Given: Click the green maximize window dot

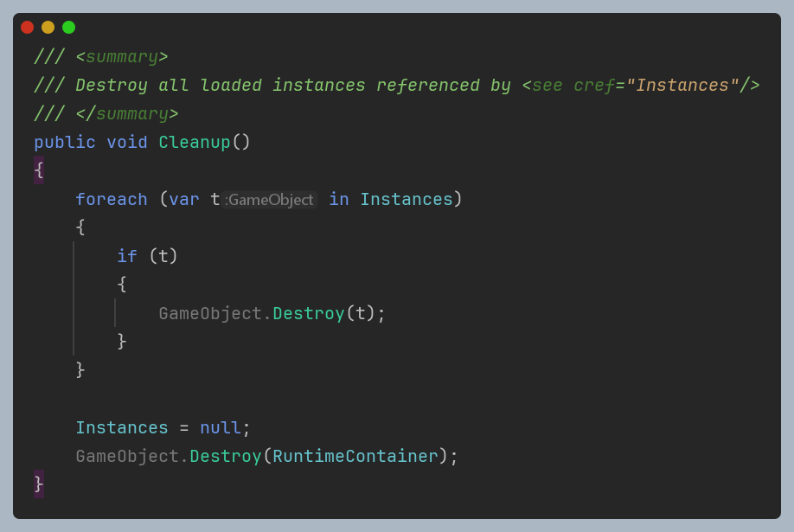Looking at the screenshot, I should pos(69,28).
